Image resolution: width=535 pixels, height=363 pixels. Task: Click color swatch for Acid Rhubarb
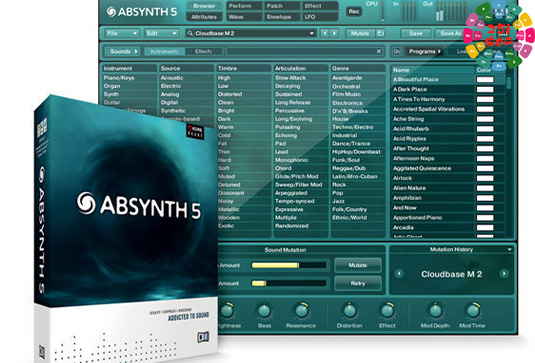pos(485,129)
